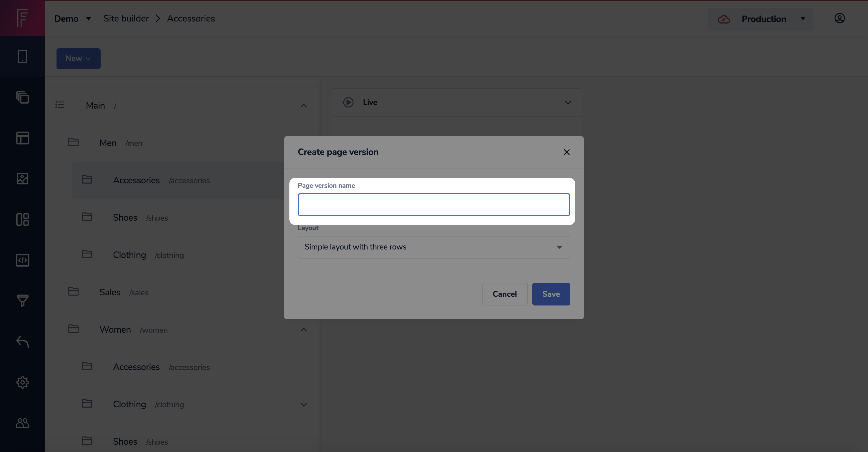The width and height of the screenshot is (868, 452).
Task: Expand the Live section chevron
Action: (568, 103)
